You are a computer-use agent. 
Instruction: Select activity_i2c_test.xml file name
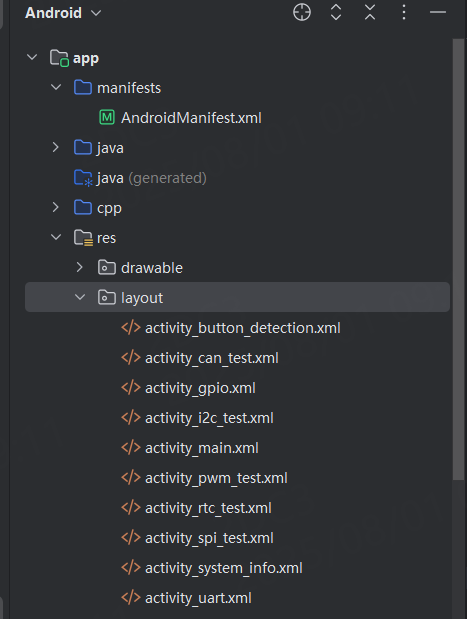click(209, 418)
